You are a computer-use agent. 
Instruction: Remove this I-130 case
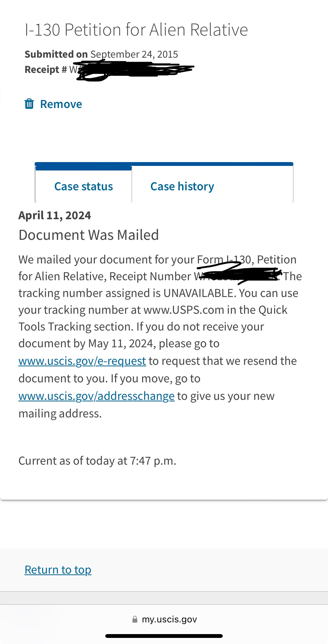53,104
